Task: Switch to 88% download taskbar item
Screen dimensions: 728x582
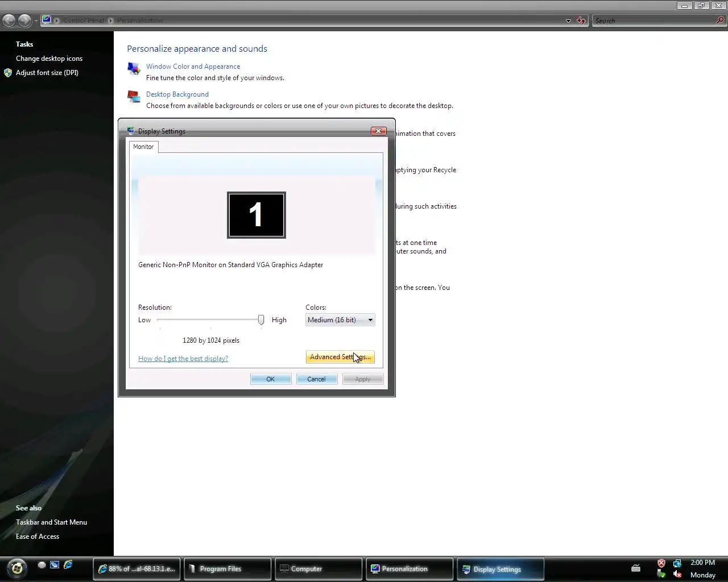Action: click(x=136, y=569)
